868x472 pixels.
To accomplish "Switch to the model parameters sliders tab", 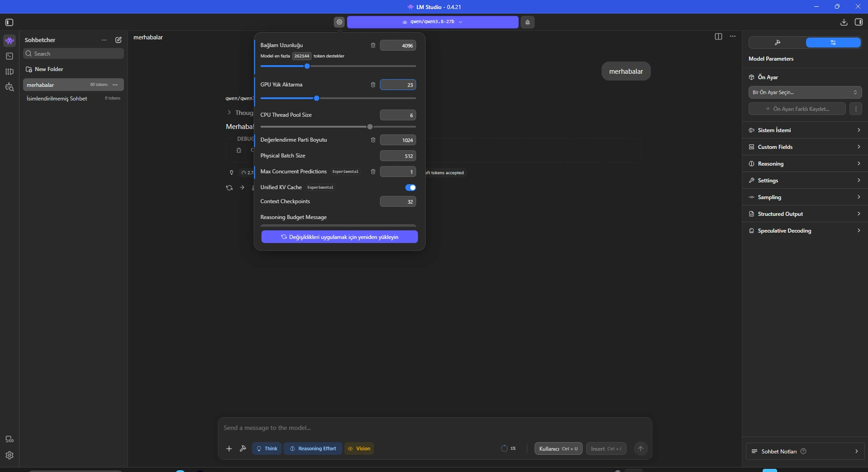I will tap(833, 43).
